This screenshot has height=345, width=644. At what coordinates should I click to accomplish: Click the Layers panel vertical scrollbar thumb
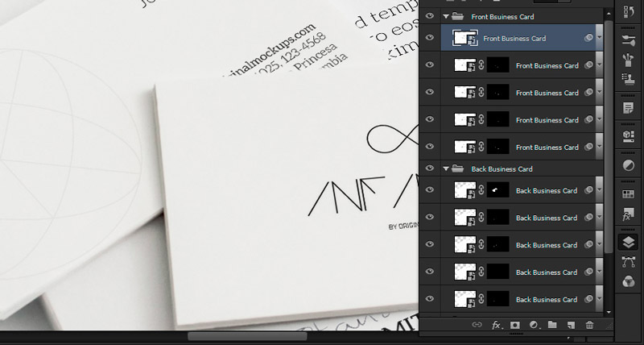tap(609, 135)
